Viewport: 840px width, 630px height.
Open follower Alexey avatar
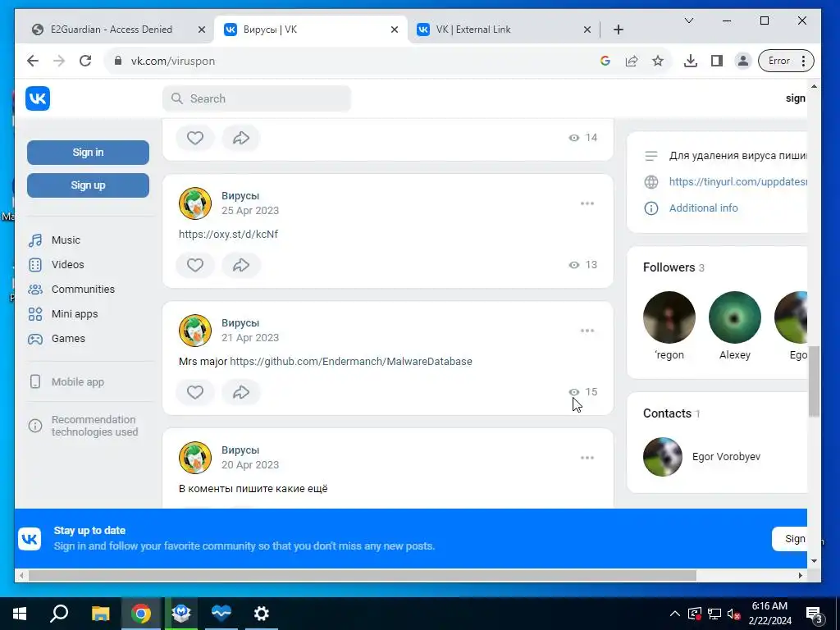pos(734,317)
